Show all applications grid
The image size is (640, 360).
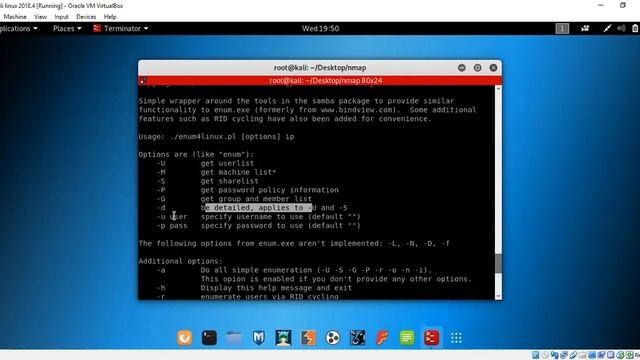(456, 338)
